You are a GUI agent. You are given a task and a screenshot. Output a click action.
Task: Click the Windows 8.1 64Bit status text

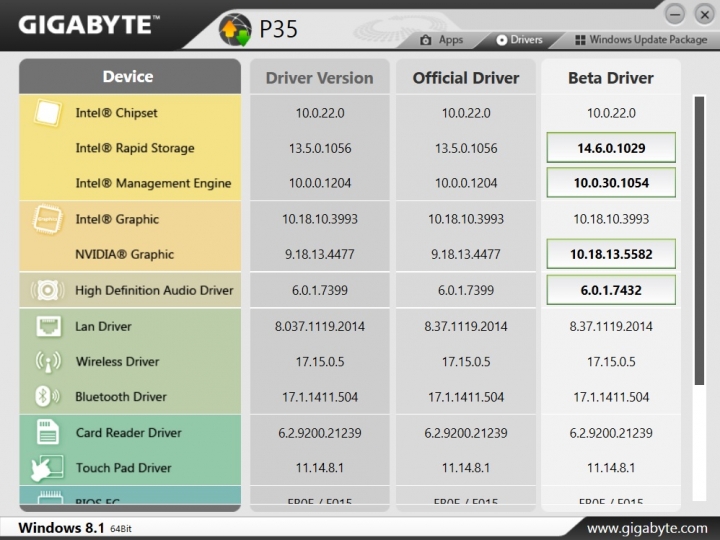[x=75, y=528]
